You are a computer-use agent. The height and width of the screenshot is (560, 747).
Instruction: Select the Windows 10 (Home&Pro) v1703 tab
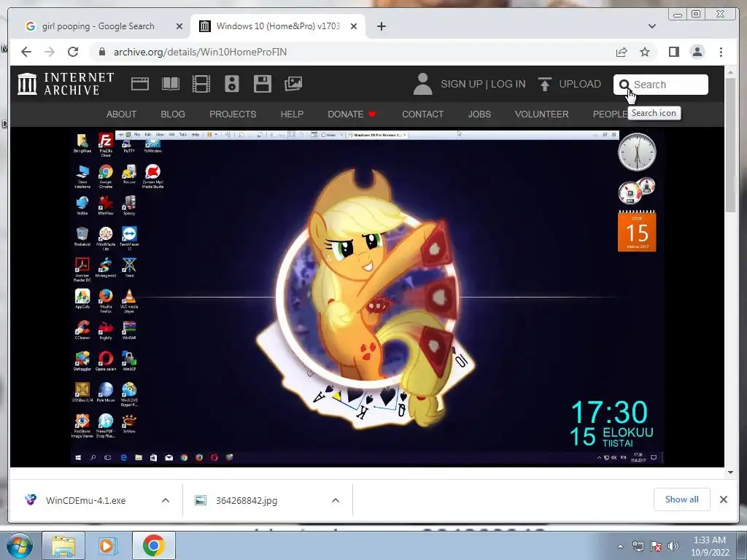coord(278,26)
